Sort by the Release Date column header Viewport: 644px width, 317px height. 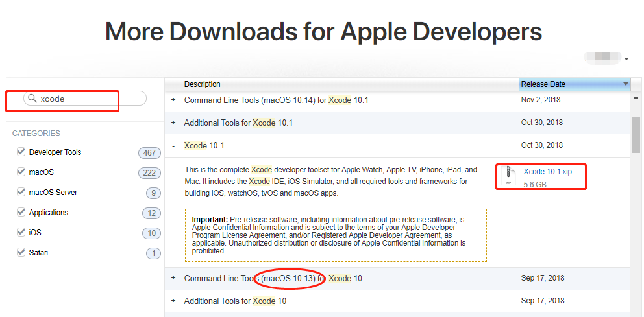575,84
